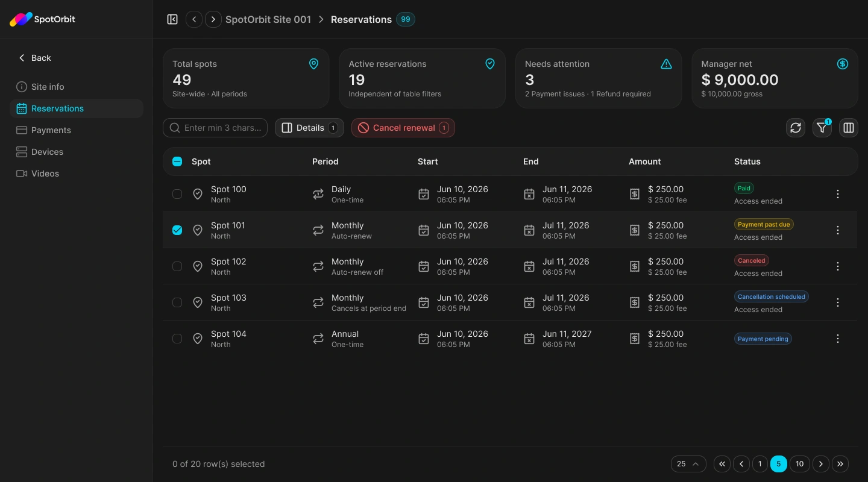
Task: Click the Active reservations shield icon
Action: point(490,64)
